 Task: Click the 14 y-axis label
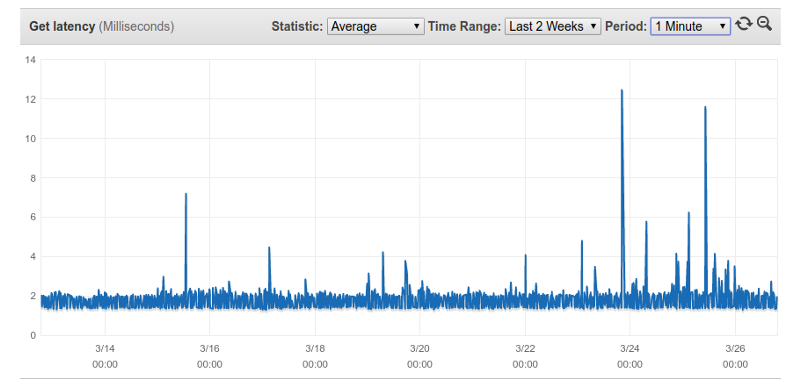(x=30, y=60)
